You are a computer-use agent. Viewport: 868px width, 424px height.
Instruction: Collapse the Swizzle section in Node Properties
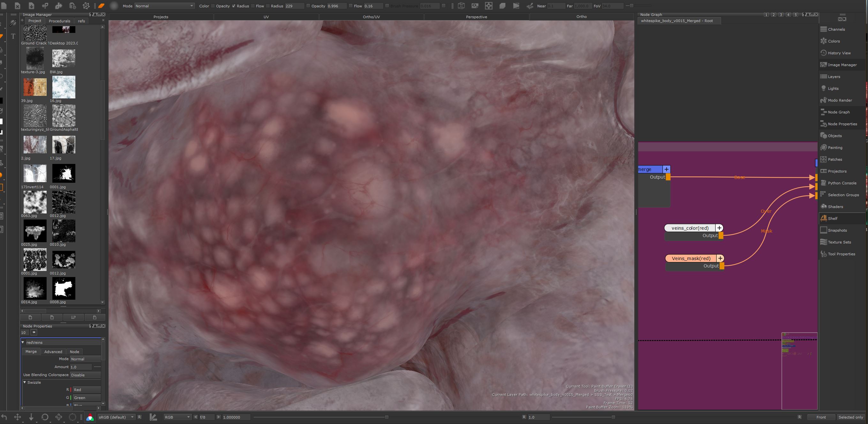[x=25, y=382]
